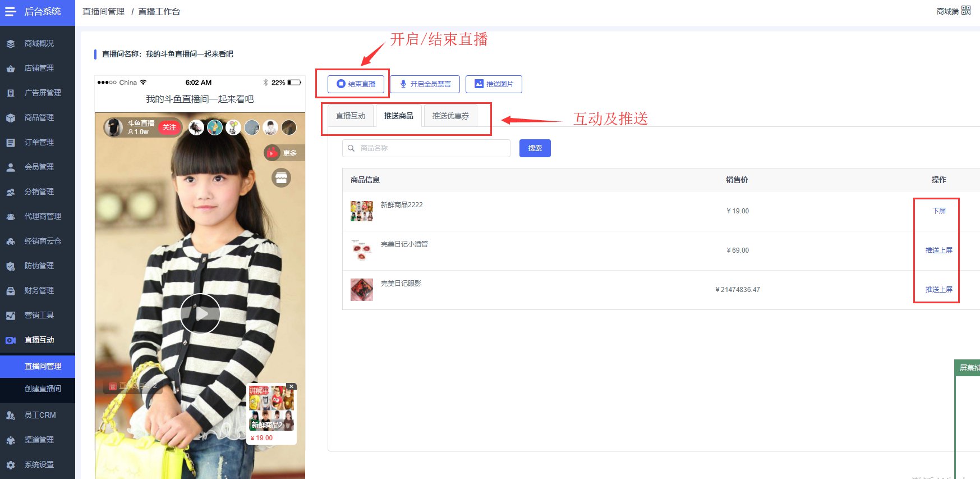Click the 系统设置 gear icon
980x479 pixels.
11,464
